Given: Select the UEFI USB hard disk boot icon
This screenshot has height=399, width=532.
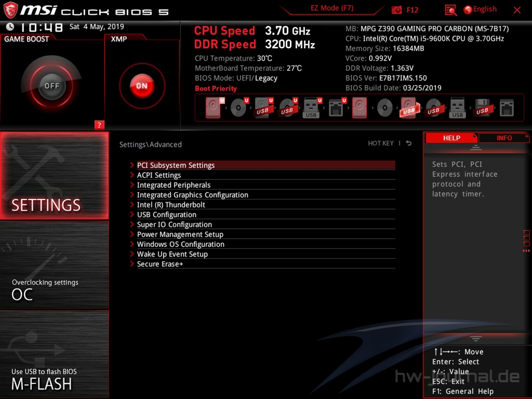Looking at the screenshot, I should click(264, 107).
